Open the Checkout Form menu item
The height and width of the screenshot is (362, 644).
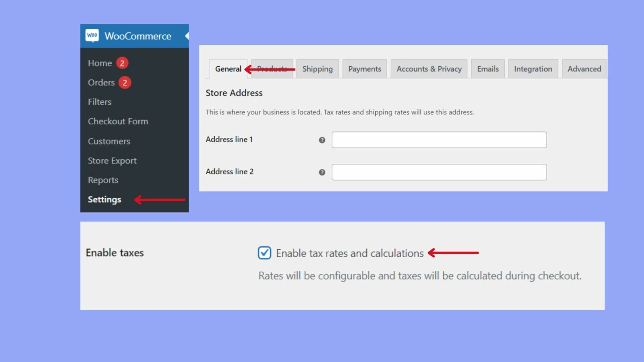pyautogui.click(x=118, y=121)
